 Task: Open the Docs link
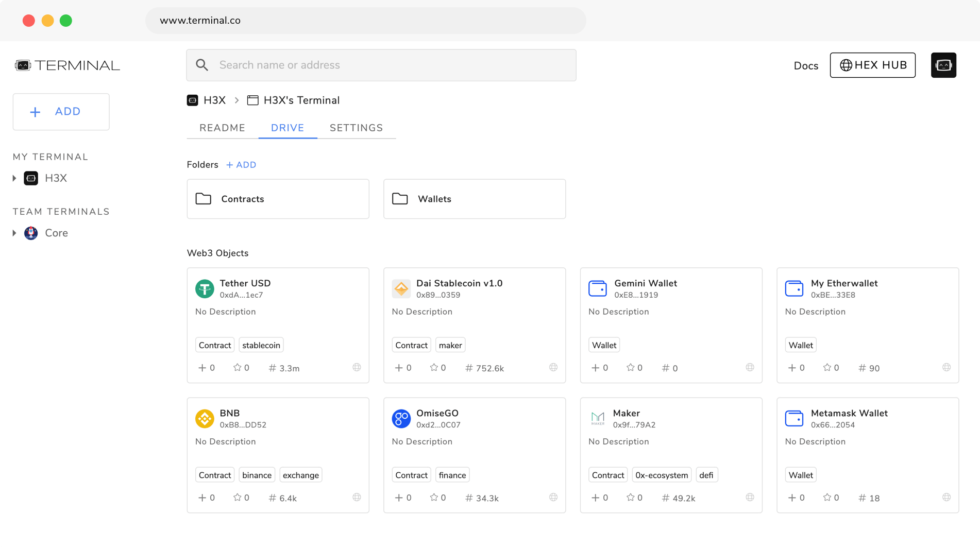click(x=806, y=66)
